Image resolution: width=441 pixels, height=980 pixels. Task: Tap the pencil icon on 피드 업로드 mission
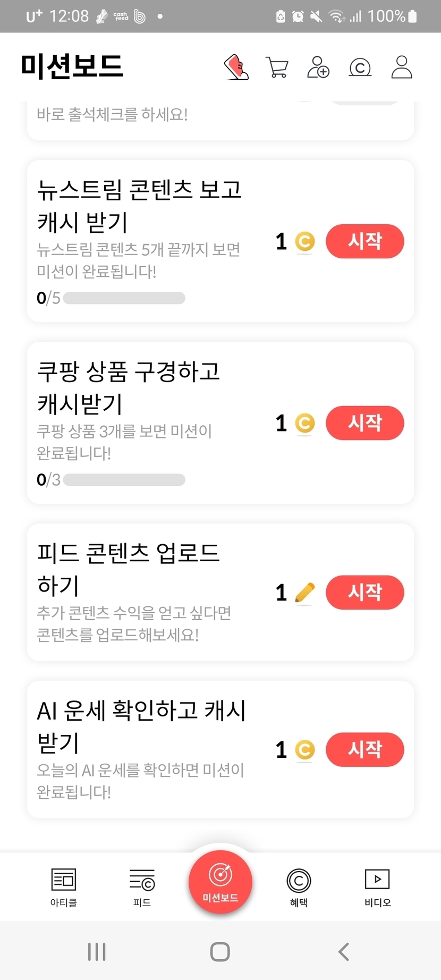coord(304,593)
